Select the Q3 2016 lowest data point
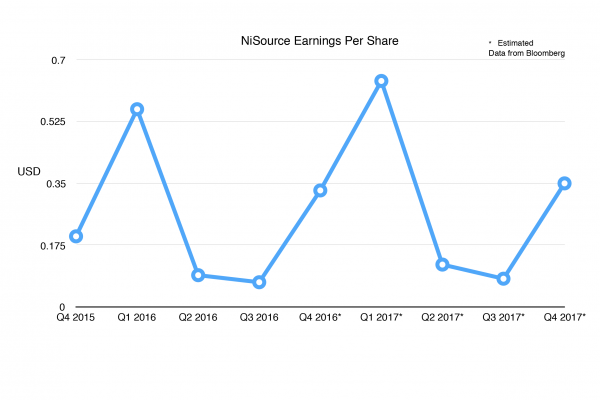 tap(259, 282)
